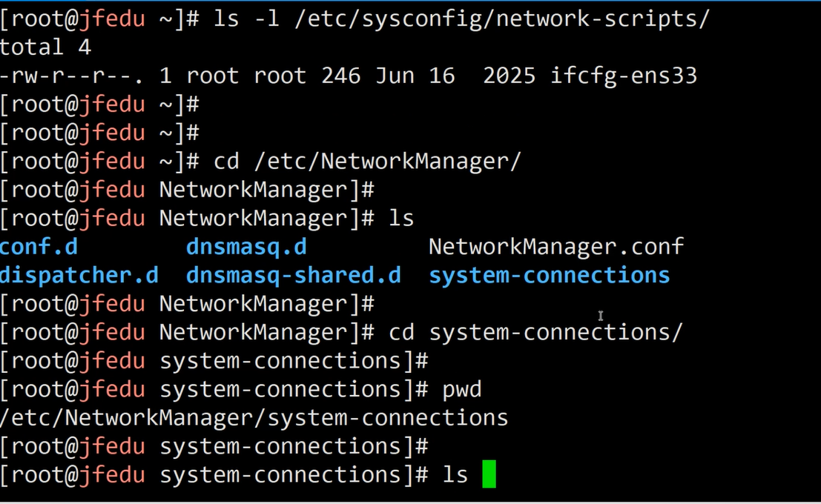The image size is (821, 504).
Task: Click the /etc/NetworkManager/system-connections pwd output
Action: (x=254, y=418)
